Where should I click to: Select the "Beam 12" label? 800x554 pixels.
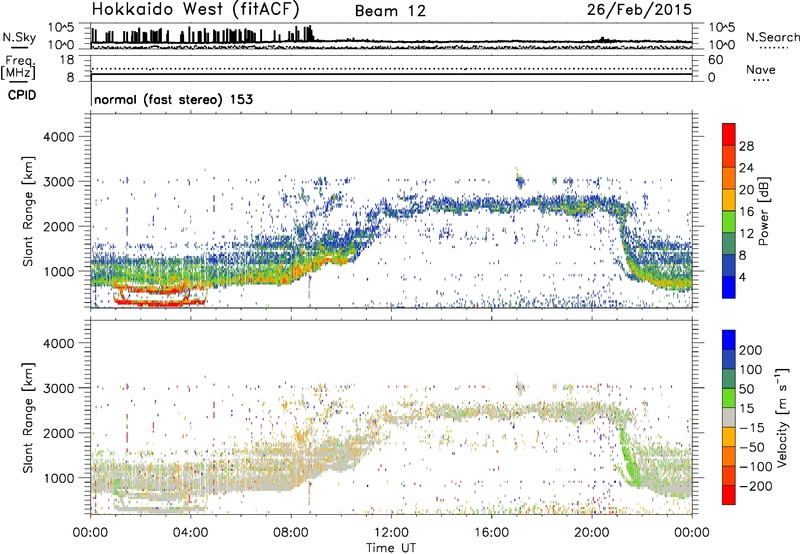390,11
